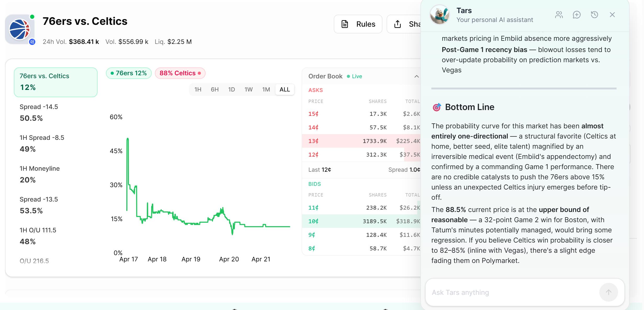Viewport: 644px width, 310px height.
Task: Switch chart range to 1W
Action: pos(248,90)
